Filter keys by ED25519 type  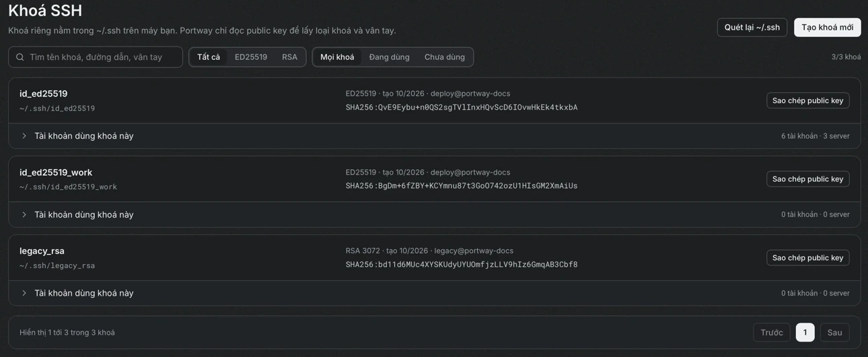[251, 57]
